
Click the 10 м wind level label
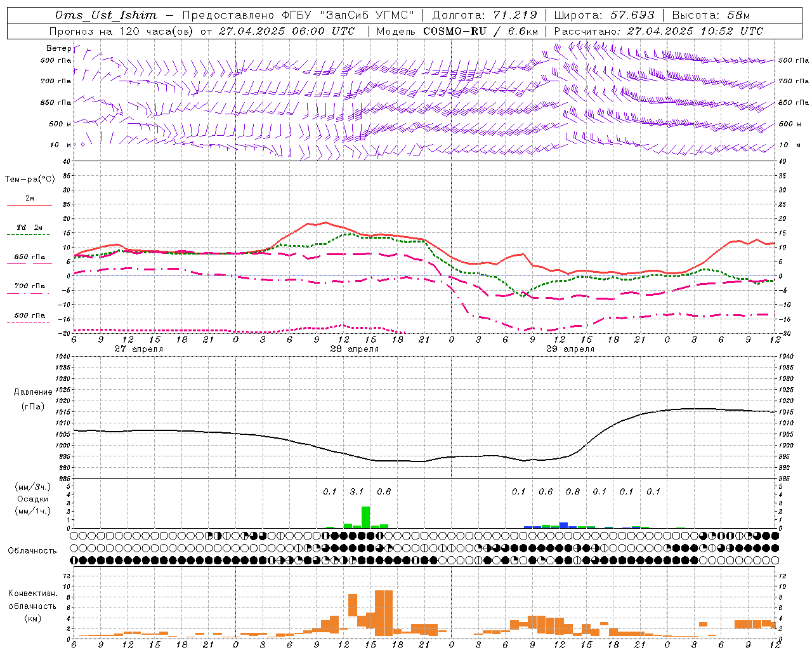point(61,145)
